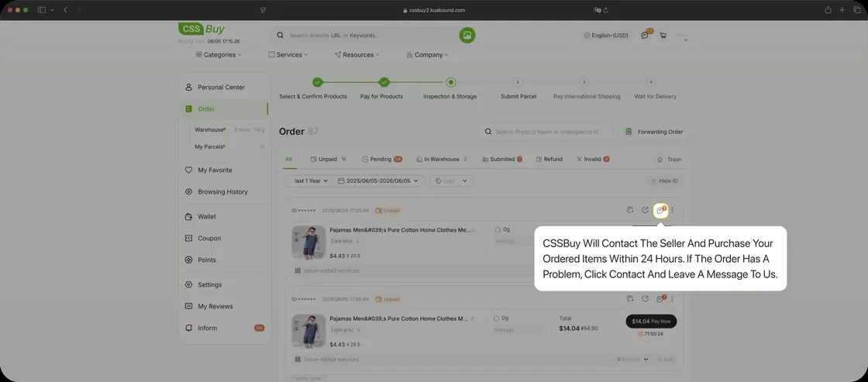Expand the Categories menu

pyautogui.click(x=219, y=55)
